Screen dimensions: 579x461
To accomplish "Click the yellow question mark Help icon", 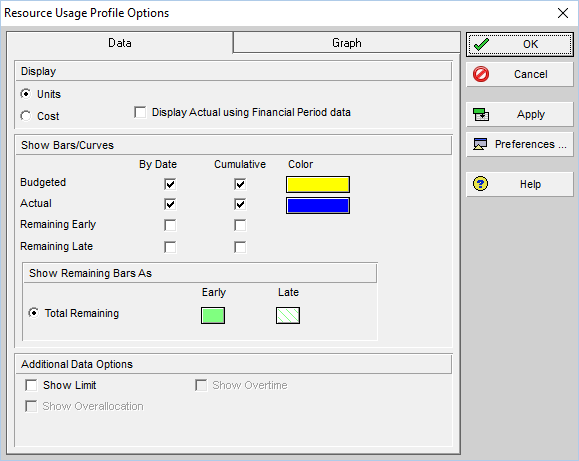I will point(480,184).
